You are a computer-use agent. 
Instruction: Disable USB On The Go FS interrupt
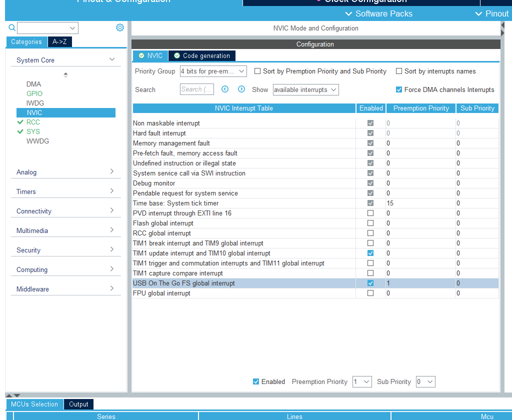(370, 283)
